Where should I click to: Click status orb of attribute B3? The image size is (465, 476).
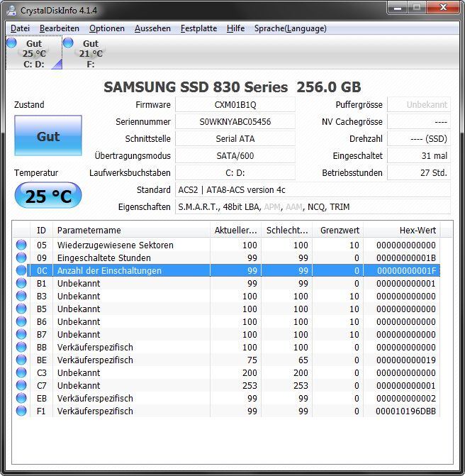[21, 296]
